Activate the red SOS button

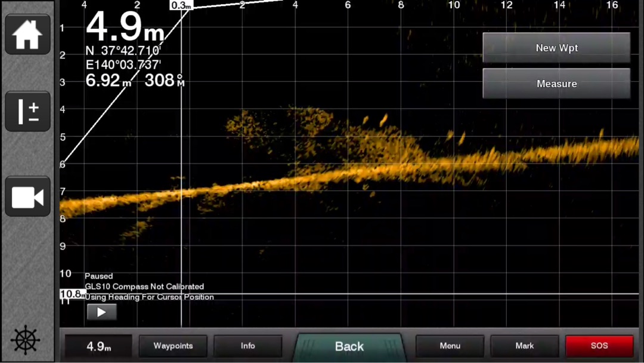[x=599, y=346]
